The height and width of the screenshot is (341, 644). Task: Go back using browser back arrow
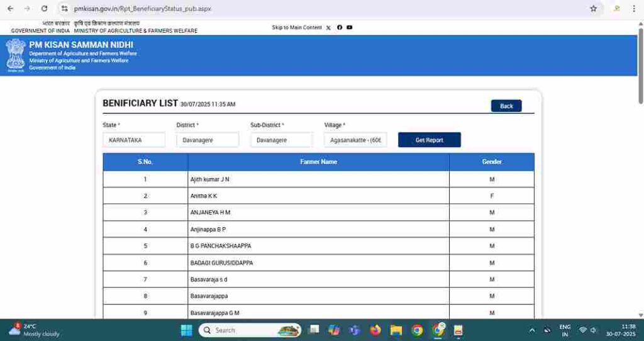(x=10, y=9)
